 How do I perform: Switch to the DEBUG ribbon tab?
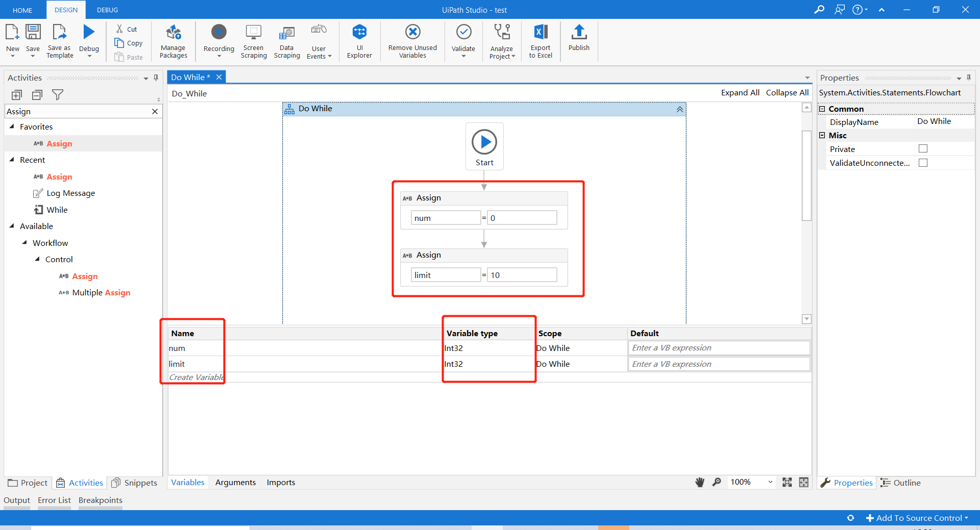click(x=107, y=10)
